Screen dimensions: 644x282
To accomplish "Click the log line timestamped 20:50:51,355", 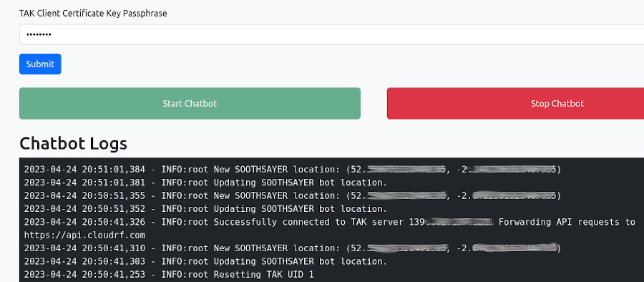I will coord(293,195).
